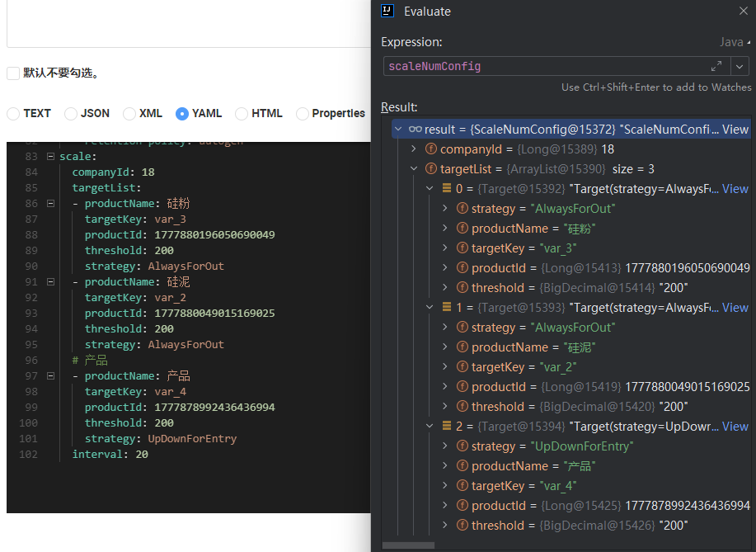
Task: Select the Properties format radio button
Action: click(303, 113)
